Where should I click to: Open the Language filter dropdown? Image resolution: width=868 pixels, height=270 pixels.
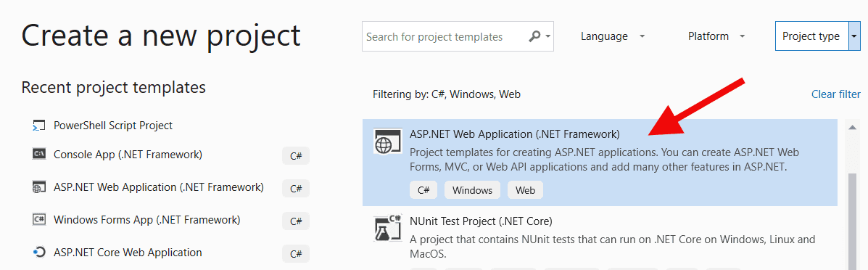613,36
